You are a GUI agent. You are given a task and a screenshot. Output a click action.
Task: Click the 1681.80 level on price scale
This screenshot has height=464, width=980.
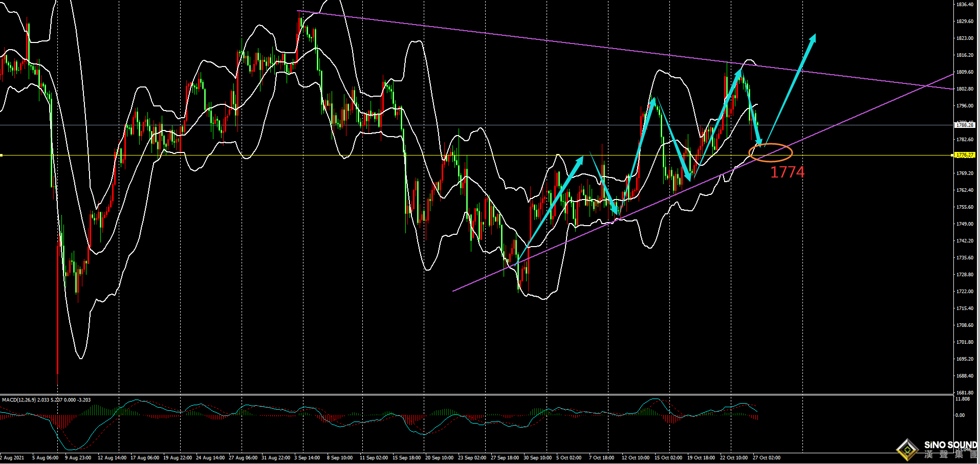coord(965,393)
